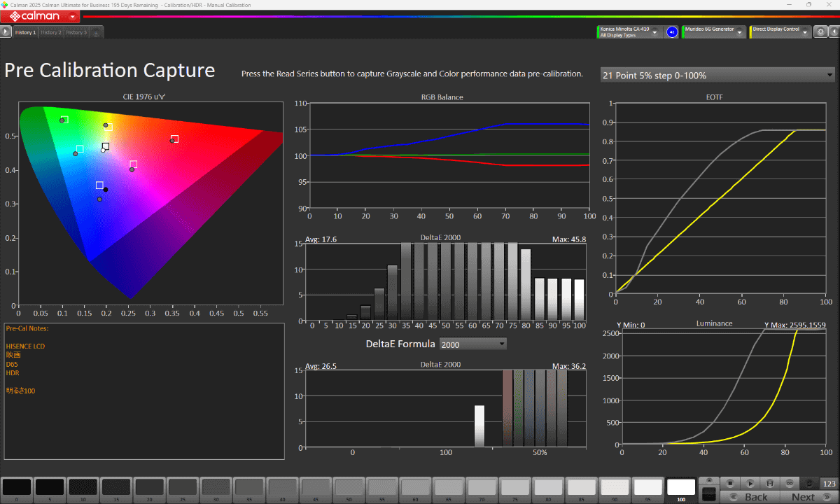840x504 pixels.
Task: Open the settings gear icon
Action: point(820,32)
